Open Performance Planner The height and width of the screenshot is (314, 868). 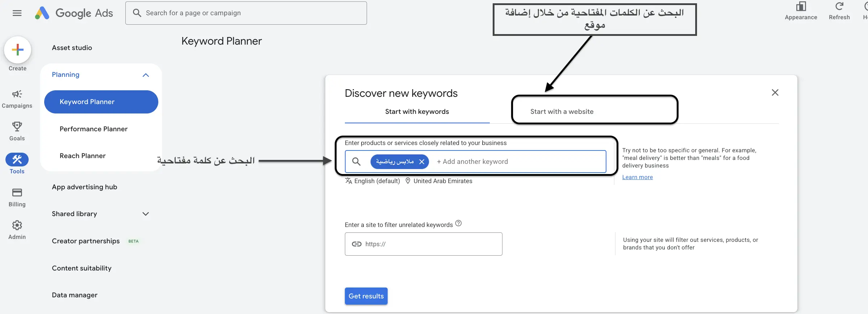(x=93, y=129)
